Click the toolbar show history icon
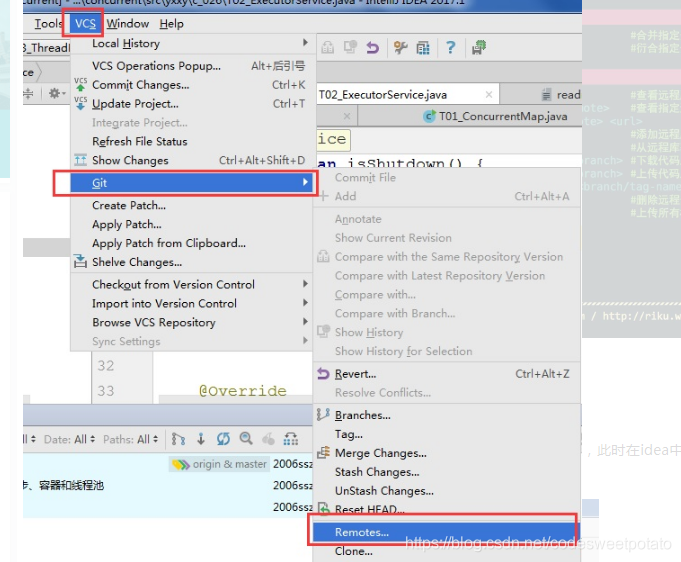Viewport: 681px width, 562px height. (350, 47)
